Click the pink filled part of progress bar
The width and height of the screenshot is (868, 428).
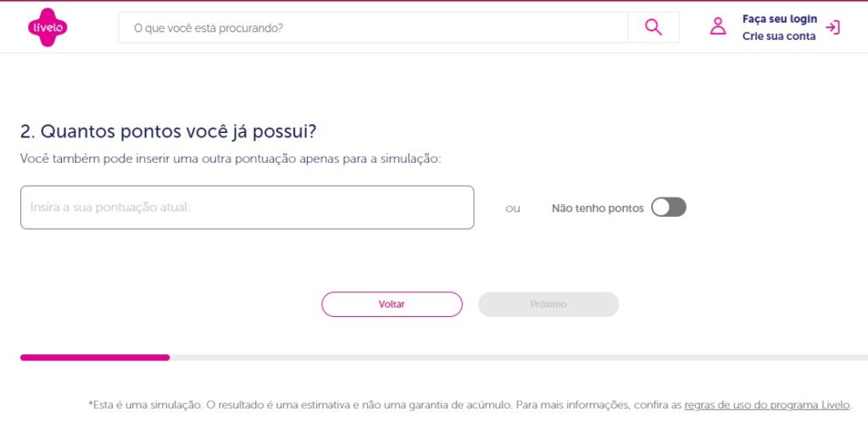(95, 358)
